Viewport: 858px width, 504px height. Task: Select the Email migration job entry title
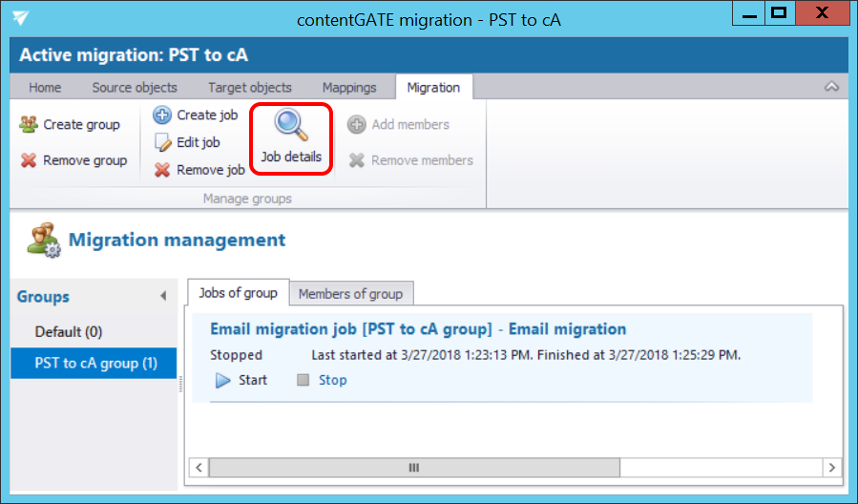pos(418,329)
